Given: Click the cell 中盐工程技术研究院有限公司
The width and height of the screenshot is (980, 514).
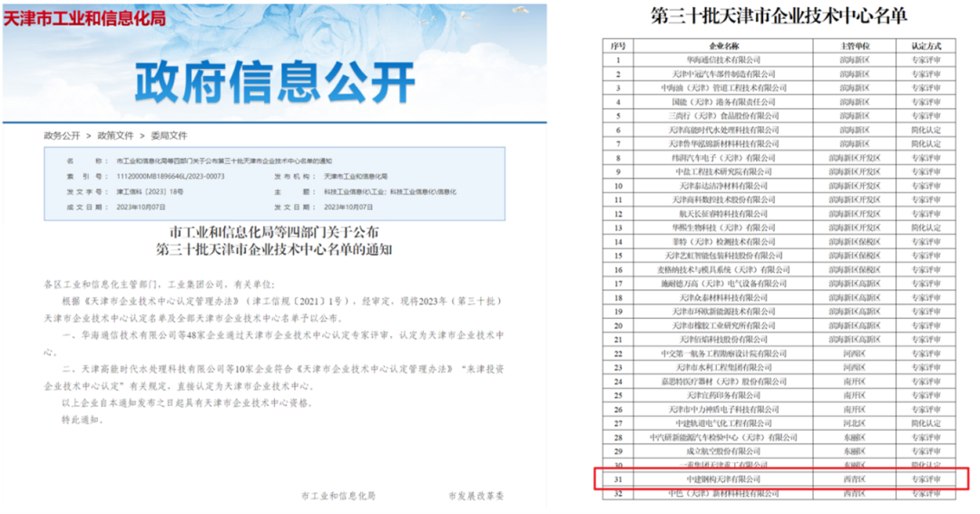Looking at the screenshot, I should coord(723,171).
